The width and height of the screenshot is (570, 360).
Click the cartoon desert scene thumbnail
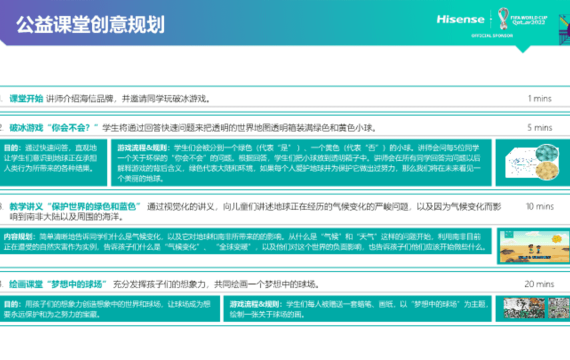point(534,247)
